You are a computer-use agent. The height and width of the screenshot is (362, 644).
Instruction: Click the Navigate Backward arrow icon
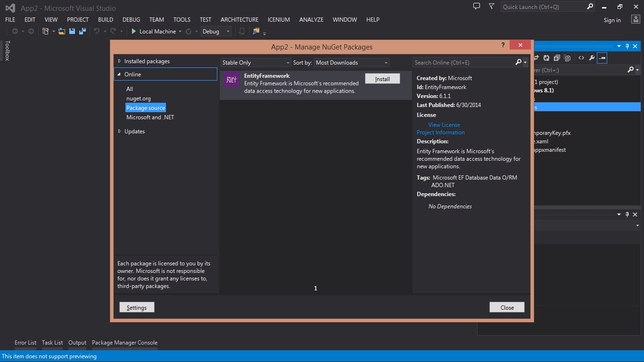(15, 32)
